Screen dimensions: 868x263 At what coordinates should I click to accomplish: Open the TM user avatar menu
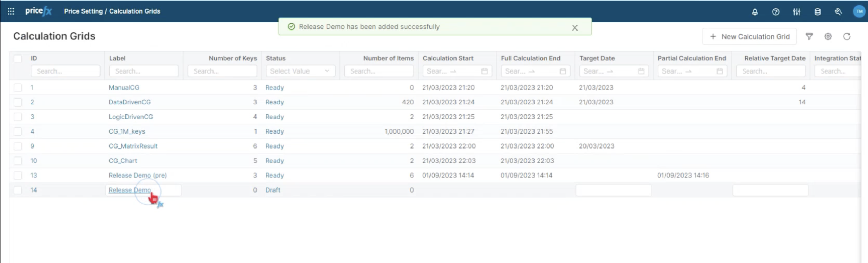[x=859, y=11]
